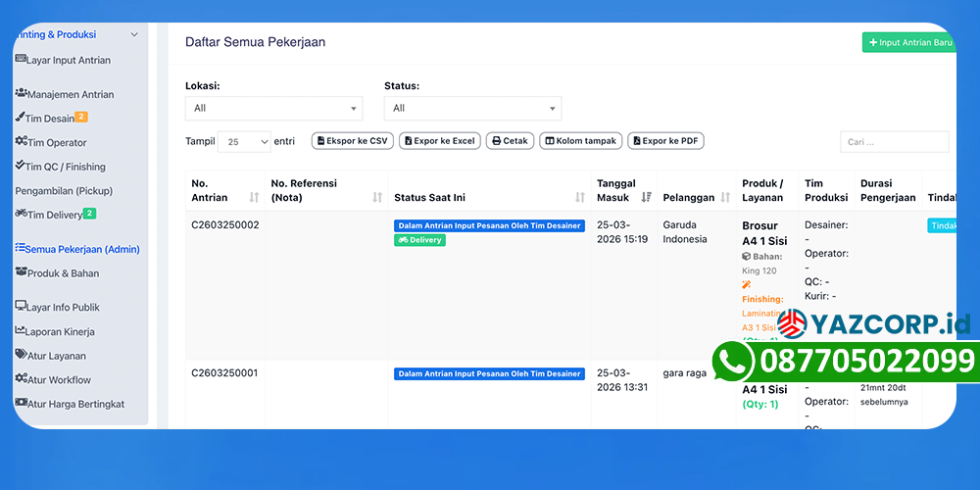
Task: Click queue number C2603250001
Action: click(x=225, y=373)
